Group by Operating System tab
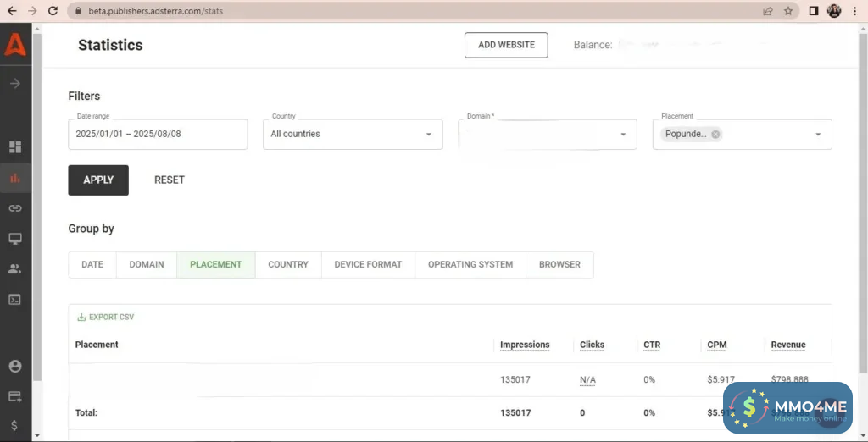 (470, 264)
